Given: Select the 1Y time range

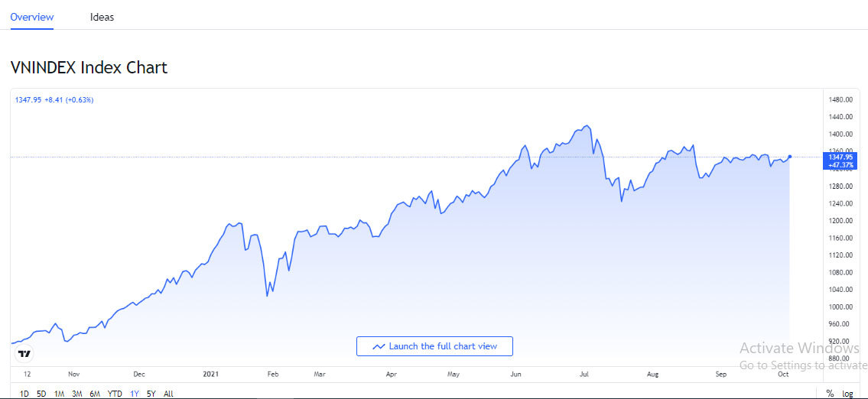Looking at the screenshot, I should 135,394.
